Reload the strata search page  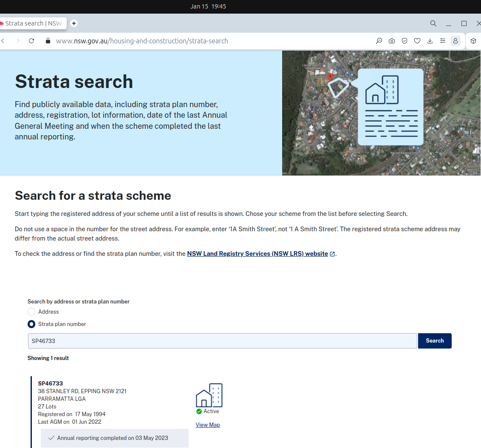tap(31, 41)
